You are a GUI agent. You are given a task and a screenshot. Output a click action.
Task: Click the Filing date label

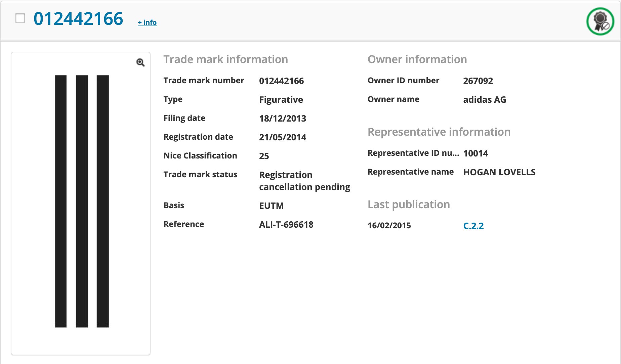184,118
